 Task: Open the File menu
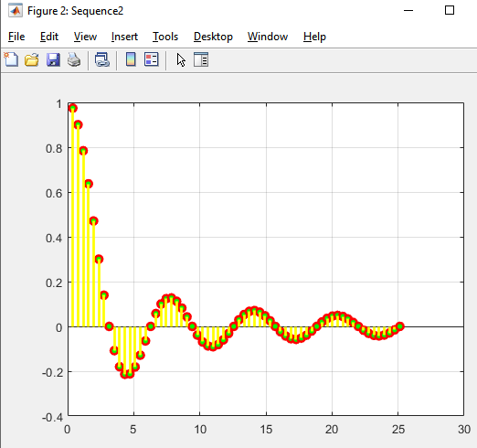(16, 37)
